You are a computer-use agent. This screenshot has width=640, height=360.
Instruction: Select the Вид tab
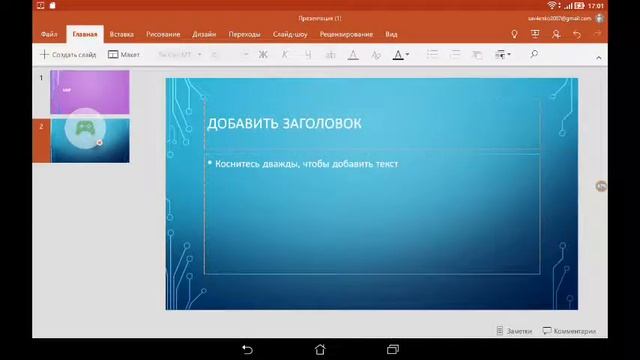click(x=391, y=34)
